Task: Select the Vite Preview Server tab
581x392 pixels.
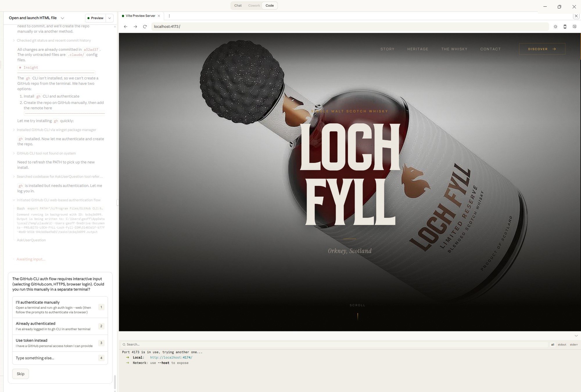Action: [141, 16]
